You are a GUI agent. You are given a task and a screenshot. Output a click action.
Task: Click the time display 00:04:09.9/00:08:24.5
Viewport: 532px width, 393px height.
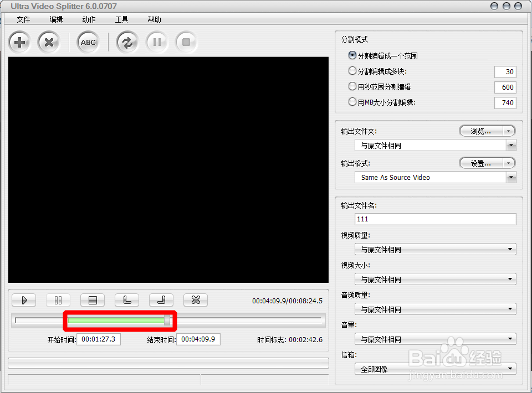pyautogui.click(x=287, y=301)
